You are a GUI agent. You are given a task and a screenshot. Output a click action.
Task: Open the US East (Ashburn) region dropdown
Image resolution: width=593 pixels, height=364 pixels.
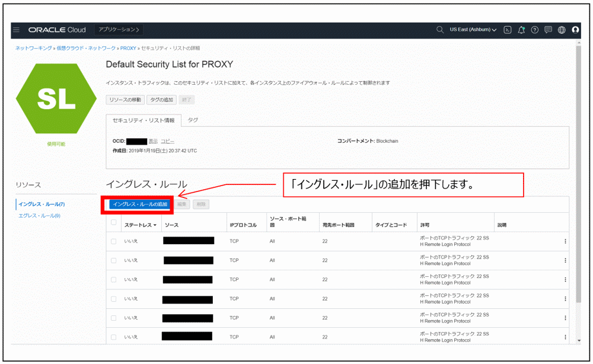[473, 30]
